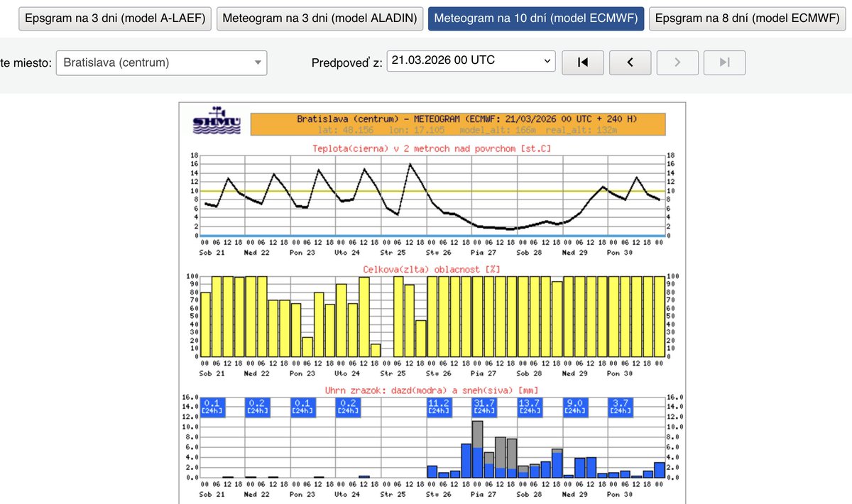Open the Bratislava (centrum) city dropdown
The width and height of the screenshot is (852, 504).
point(161,62)
